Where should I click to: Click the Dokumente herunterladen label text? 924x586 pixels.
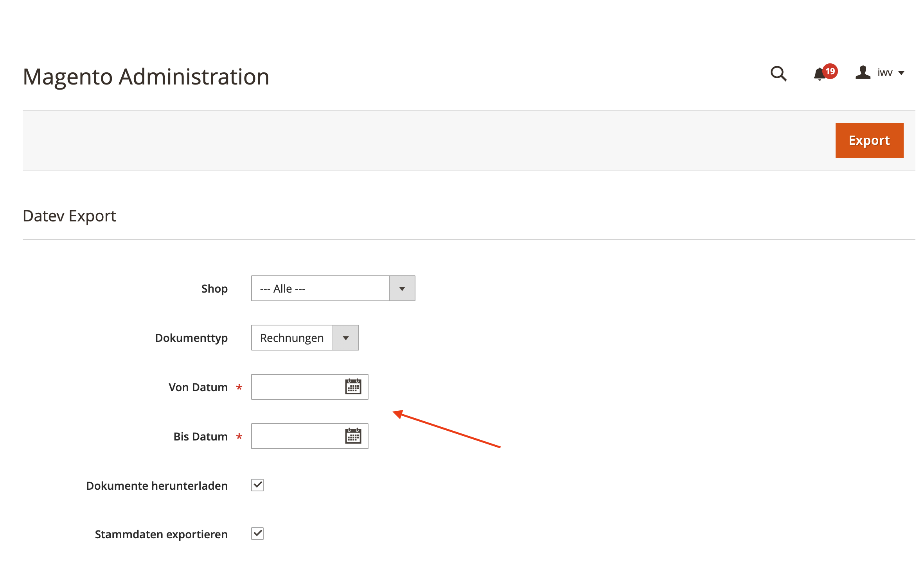(157, 486)
